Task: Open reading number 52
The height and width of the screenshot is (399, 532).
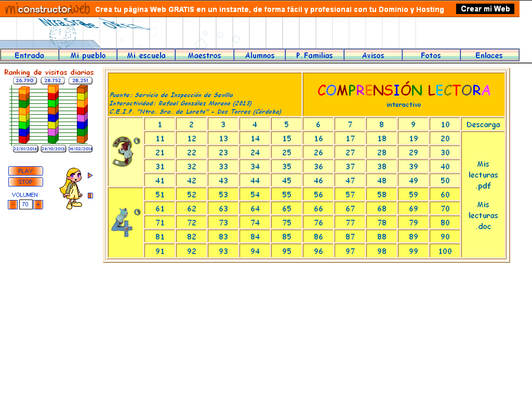Action: point(191,195)
